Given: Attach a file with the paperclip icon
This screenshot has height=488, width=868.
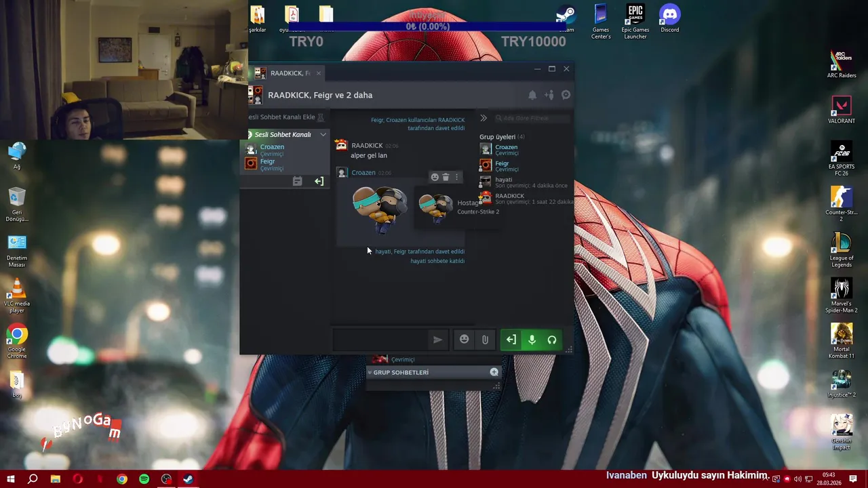Looking at the screenshot, I should (x=485, y=340).
